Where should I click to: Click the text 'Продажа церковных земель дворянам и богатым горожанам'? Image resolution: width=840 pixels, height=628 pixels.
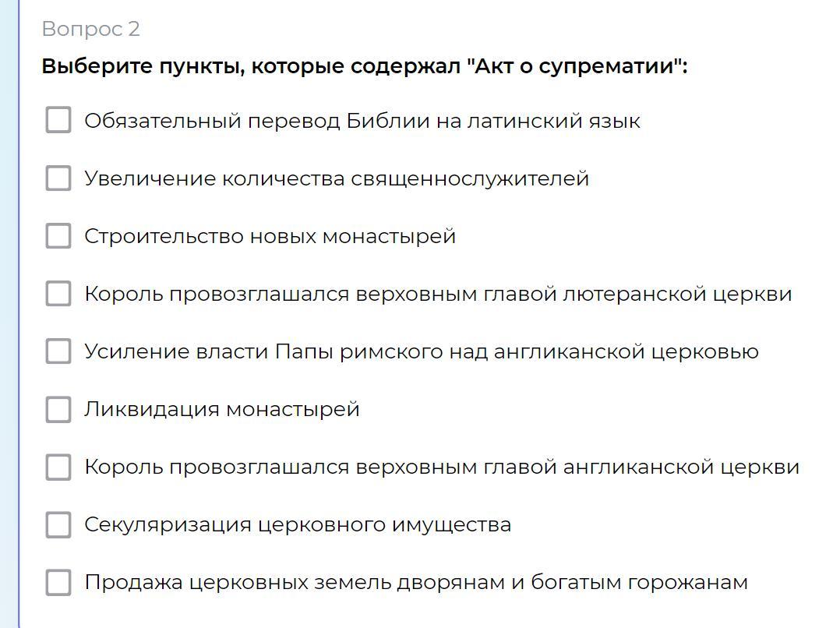[x=416, y=583]
